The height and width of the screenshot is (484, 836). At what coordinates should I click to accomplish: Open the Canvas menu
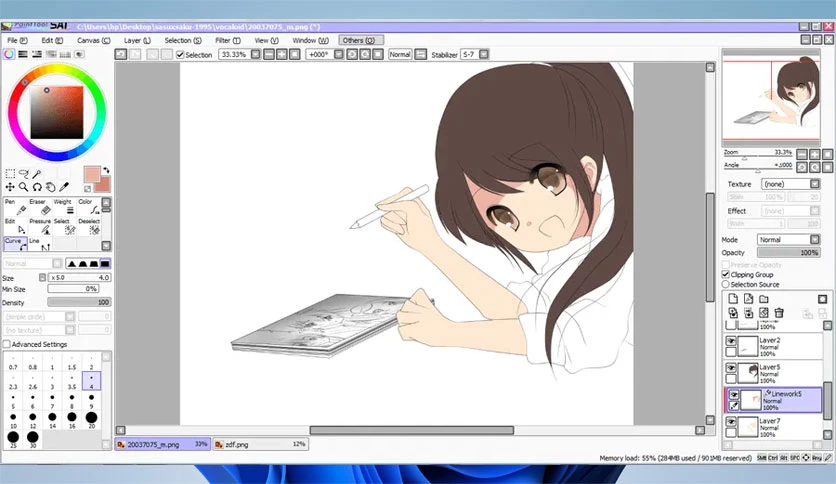coord(93,41)
